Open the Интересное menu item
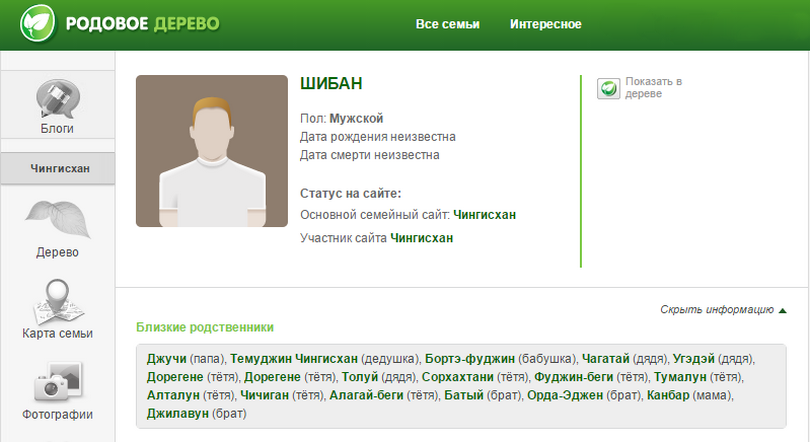Image resolution: width=810 pixels, height=442 pixels. 545,24
